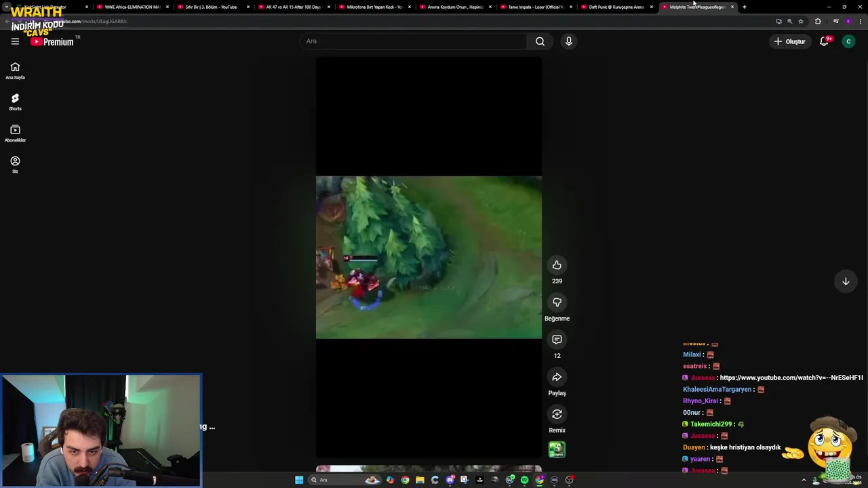Share the Short via Paylaş
The height and width of the screenshot is (488, 868).
[557, 377]
